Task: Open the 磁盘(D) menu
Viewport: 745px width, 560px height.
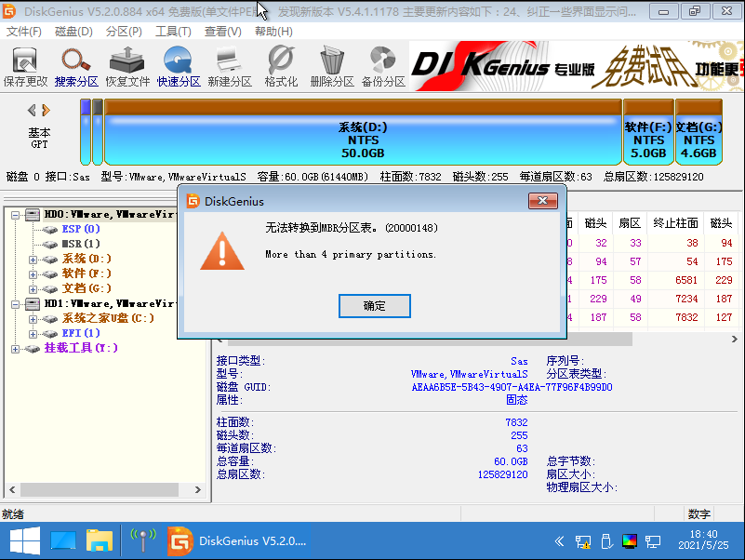Action: [73, 32]
